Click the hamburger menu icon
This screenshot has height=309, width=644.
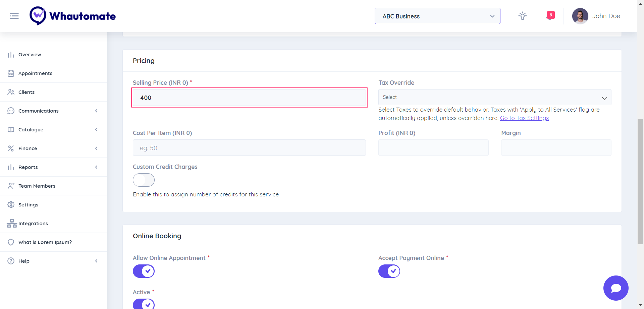click(14, 16)
